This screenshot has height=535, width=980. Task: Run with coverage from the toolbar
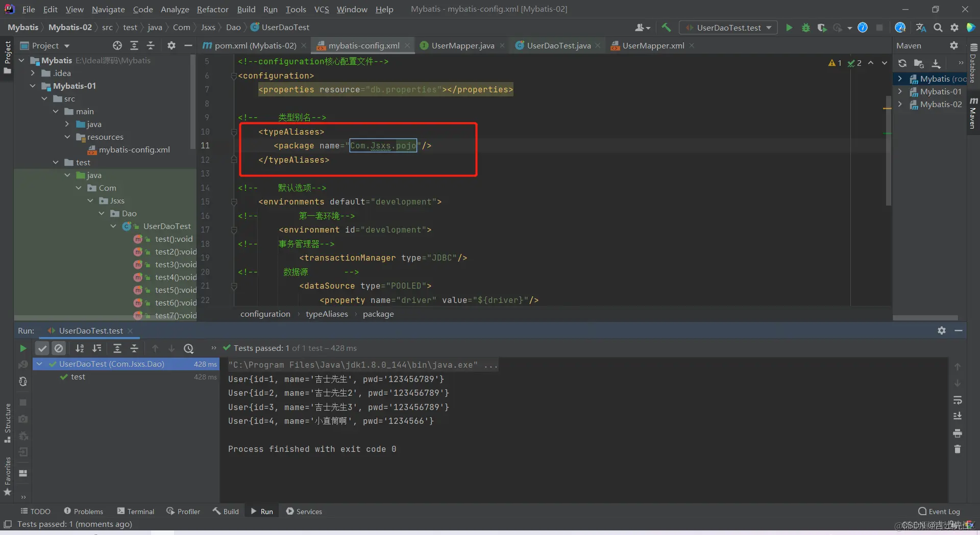pyautogui.click(x=822, y=28)
